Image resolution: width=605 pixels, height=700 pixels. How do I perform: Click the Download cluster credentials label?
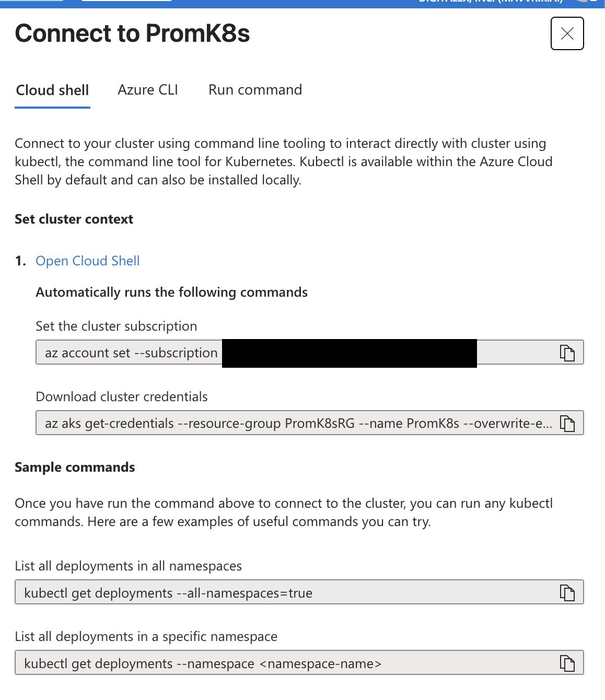[x=122, y=396]
